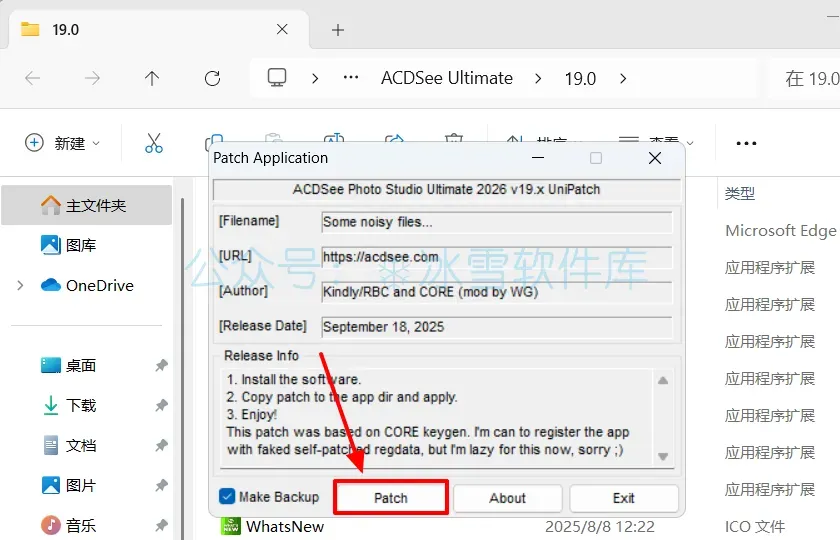
Task: Click the Filename field in patcher
Action: (497, 222)
